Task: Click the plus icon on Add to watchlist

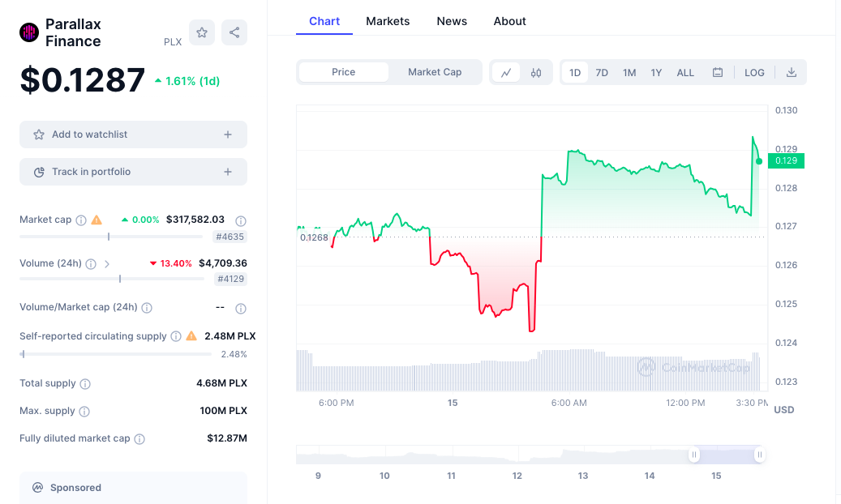Action: pyautogui.click(x=228, y=135)
